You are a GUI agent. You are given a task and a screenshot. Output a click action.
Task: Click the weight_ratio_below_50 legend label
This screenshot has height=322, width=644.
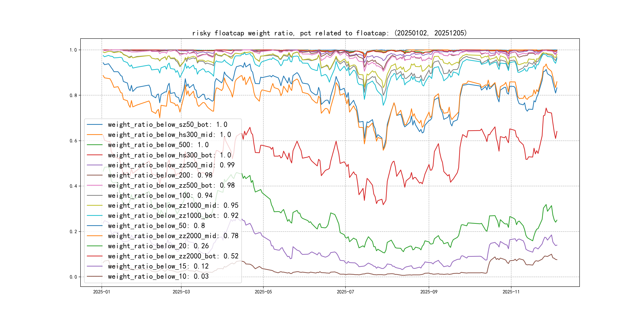(x=156, y=226)
